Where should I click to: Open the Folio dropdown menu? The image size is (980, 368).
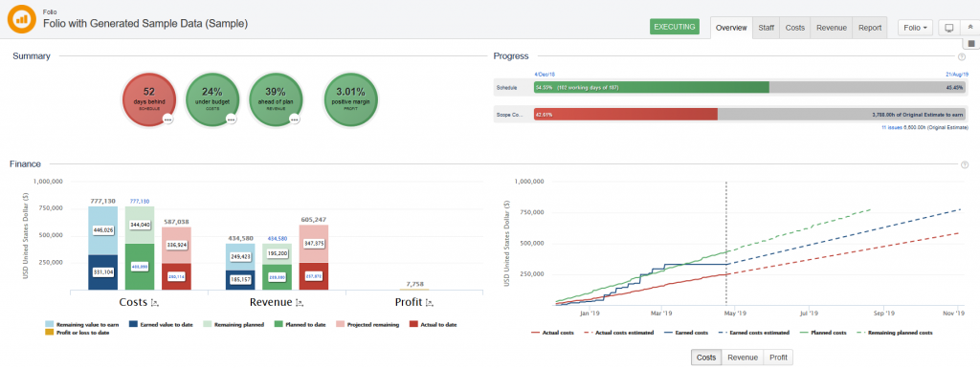916,28
